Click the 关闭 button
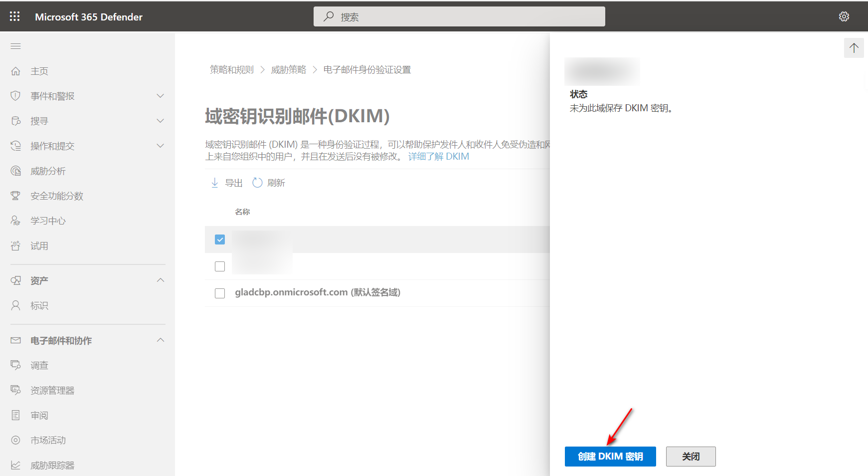The width and height of the screenshot is (868, 476). click(691, 457)
